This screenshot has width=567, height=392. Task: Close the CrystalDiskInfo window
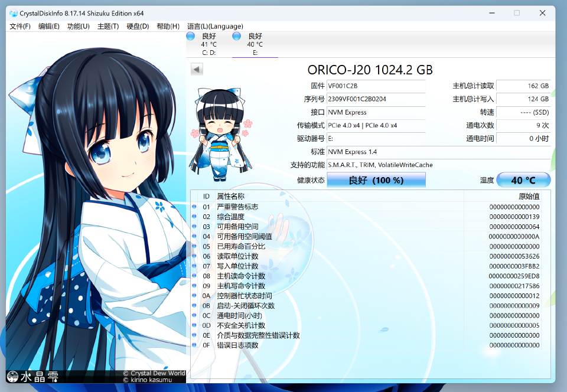click(542, 13)
